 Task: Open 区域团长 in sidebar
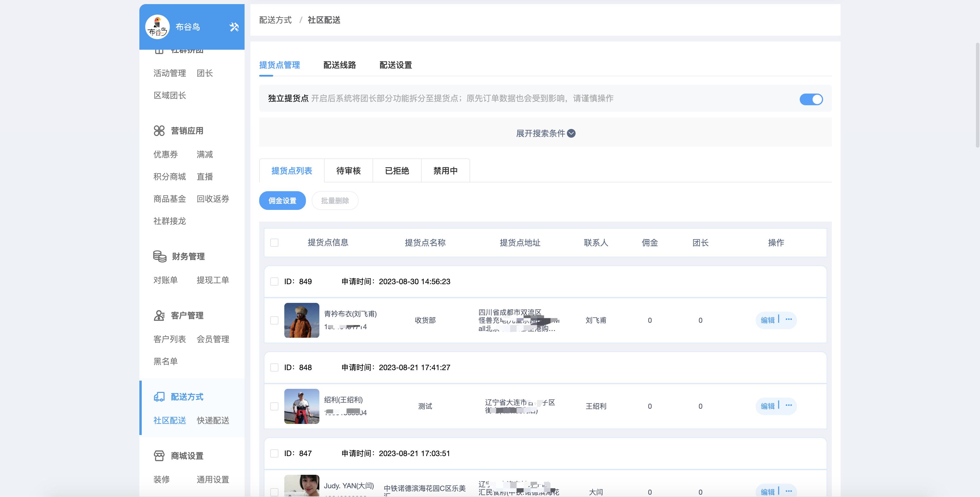click(170, 96)
